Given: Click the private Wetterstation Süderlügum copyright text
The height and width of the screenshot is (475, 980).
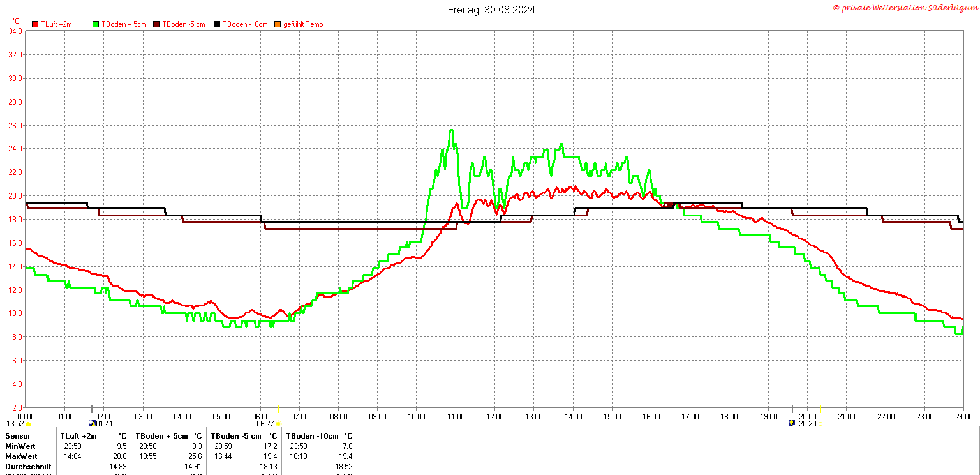Looking at the screenshot, I should coord(905,8).
